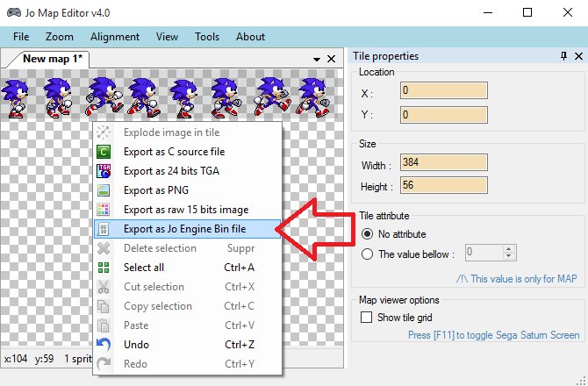Click the Location Y input field
This screenshot has height=386, width=588.
coord(444,115)
